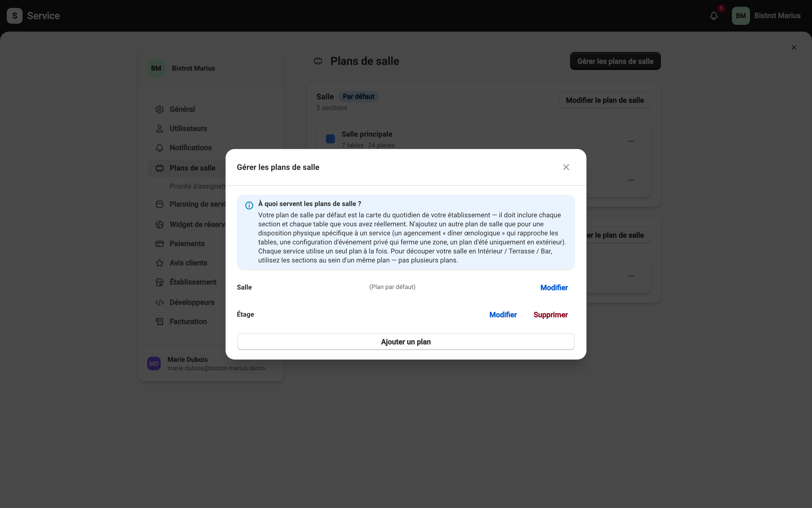Image resolution: width=812 pixels, height=508 pixels.
Task: Click the Bistrot Marius name in top bar
Action: 777,16
